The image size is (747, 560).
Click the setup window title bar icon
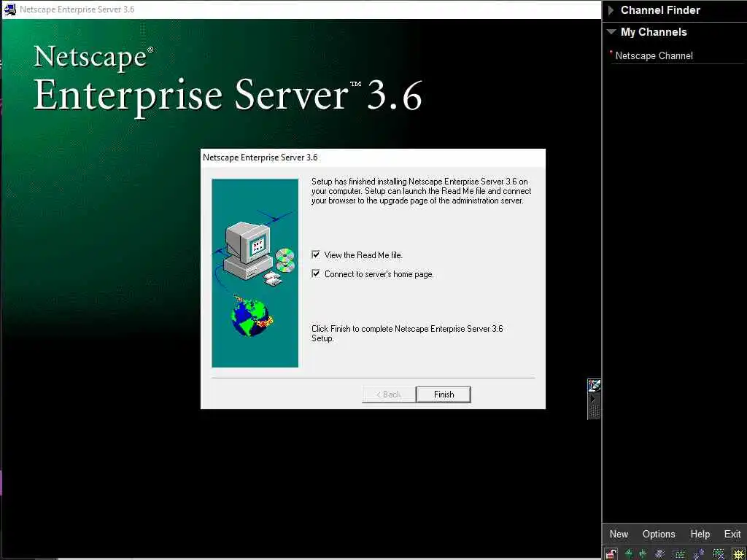(9, 9)
